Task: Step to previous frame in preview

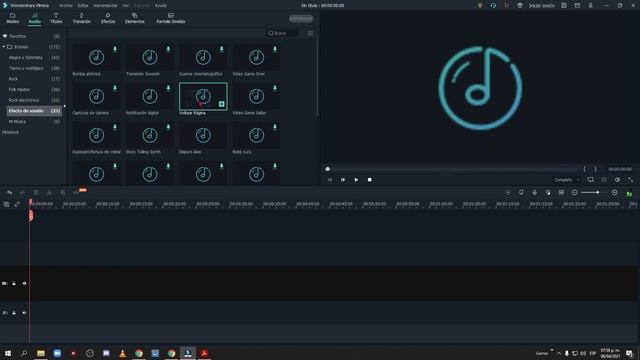Action: [330, 180]
